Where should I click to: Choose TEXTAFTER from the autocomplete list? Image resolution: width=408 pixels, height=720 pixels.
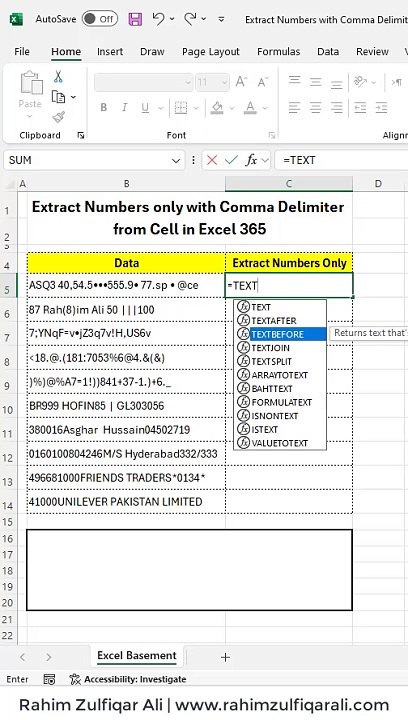pos(280,321)
